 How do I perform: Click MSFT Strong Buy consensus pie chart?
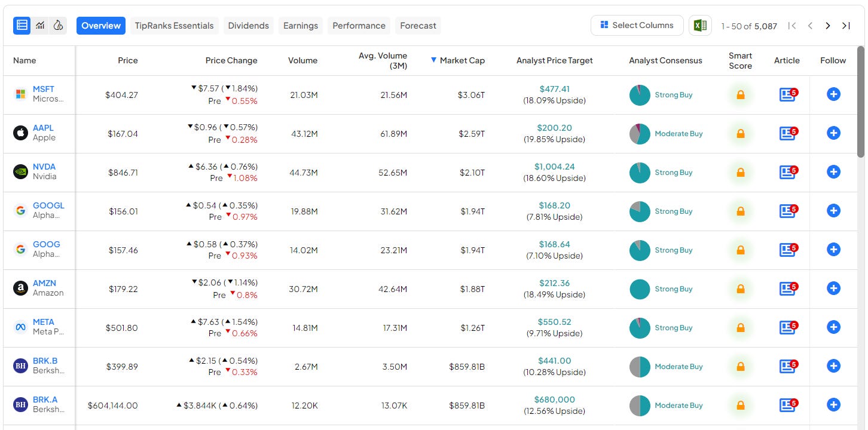(x=640, y=95)
